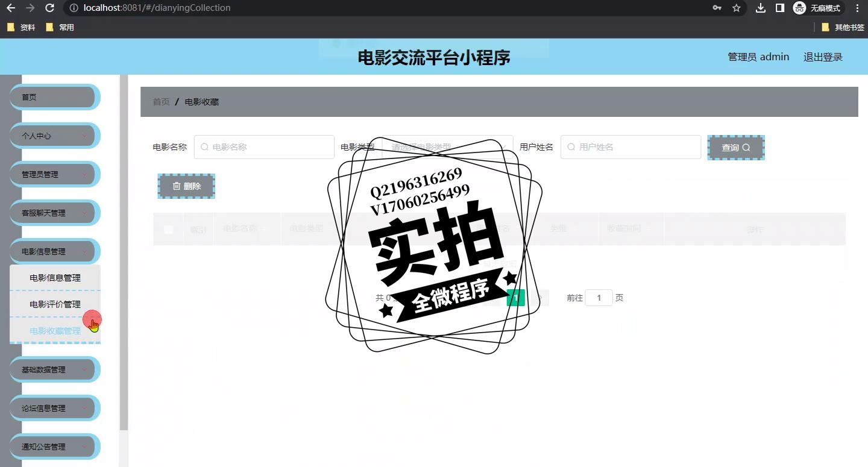Reload the current page
Screen dimensions: 868x467
[50, 8]
